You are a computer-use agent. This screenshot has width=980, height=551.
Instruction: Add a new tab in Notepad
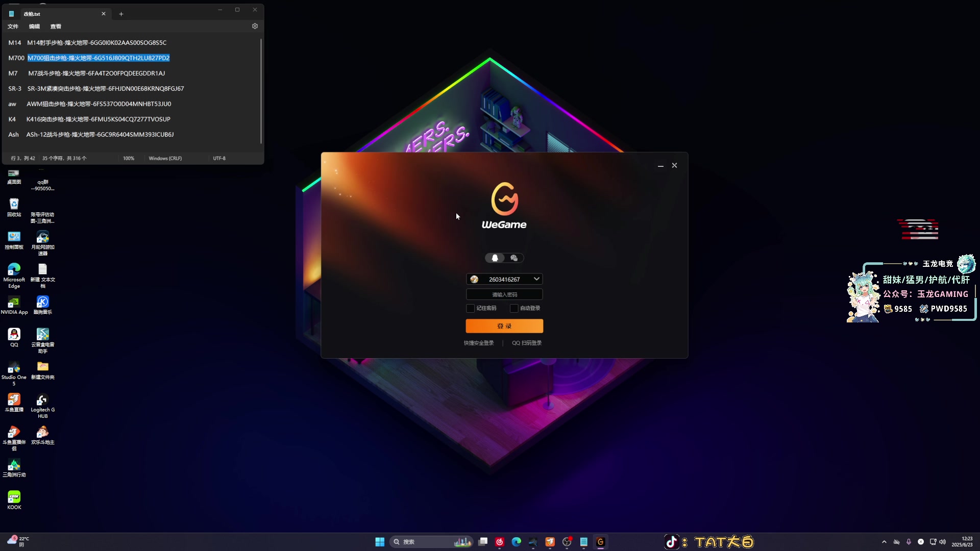(x=121, y=14)
